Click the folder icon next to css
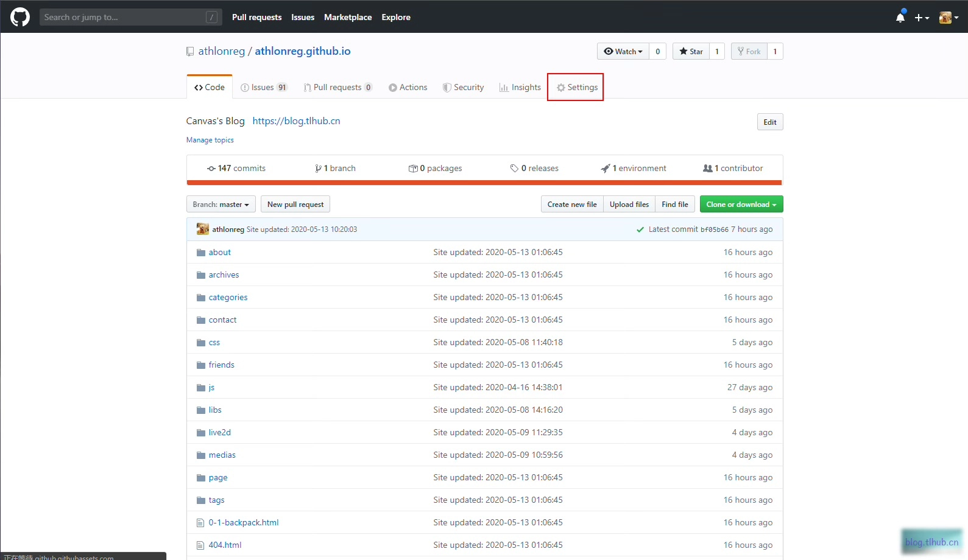Viewport: 968px width, 560px height. pyautogui.click(x=201, y=343)
